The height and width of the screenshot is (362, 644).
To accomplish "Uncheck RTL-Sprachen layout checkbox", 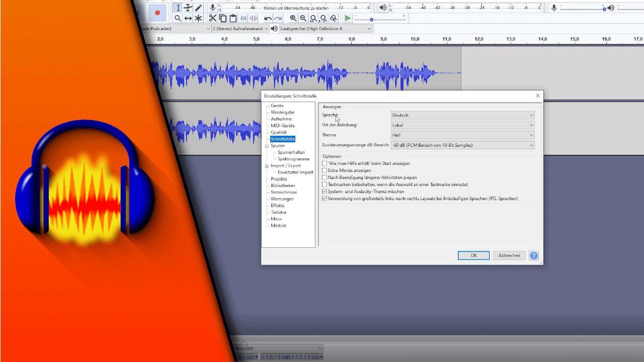I will (x=325, y=199).
